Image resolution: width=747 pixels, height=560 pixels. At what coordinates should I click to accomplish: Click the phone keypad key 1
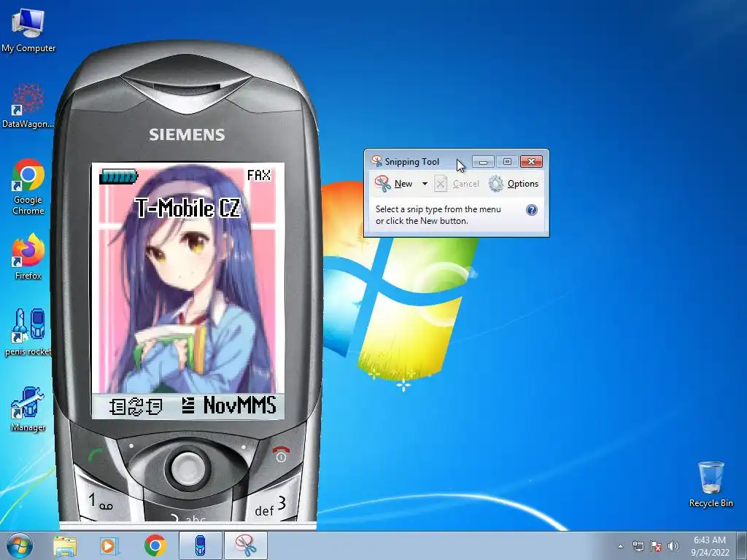(x=100, y=502)
